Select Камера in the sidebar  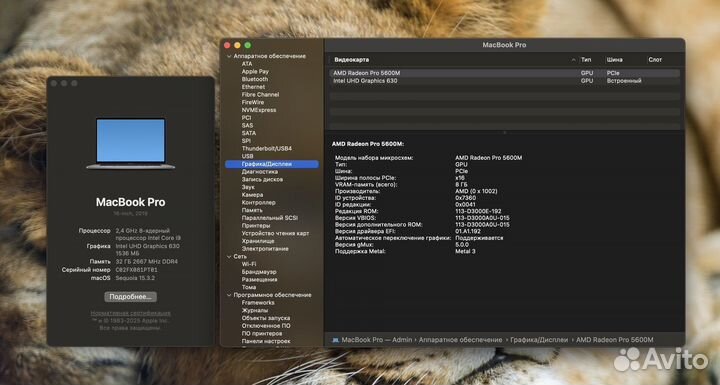(x=252, y=195)
